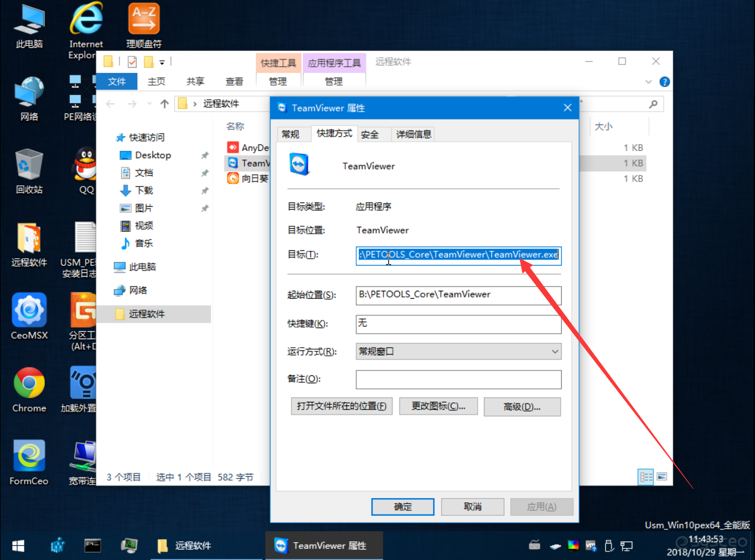Screen dimensions: 755x560
Task: Switch to the 安全 tab
Action: pos(370,134)
